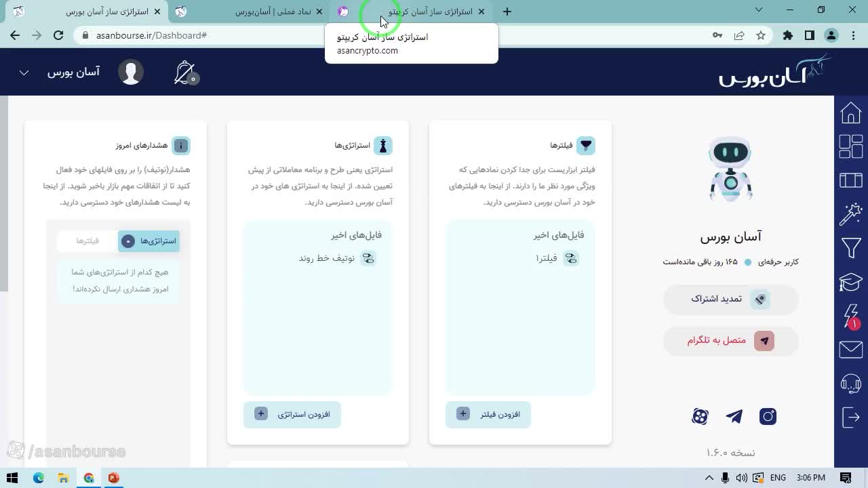Open the market watch table icon in sidebar
Viewport: 868px width, 488px height.
click(x=850, y=180)
